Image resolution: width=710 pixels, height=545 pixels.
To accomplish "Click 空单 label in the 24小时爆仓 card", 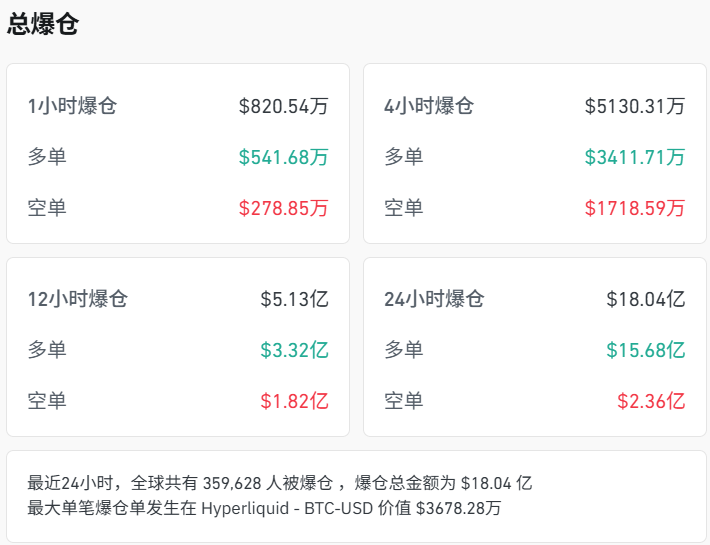I will coord(404,401).
